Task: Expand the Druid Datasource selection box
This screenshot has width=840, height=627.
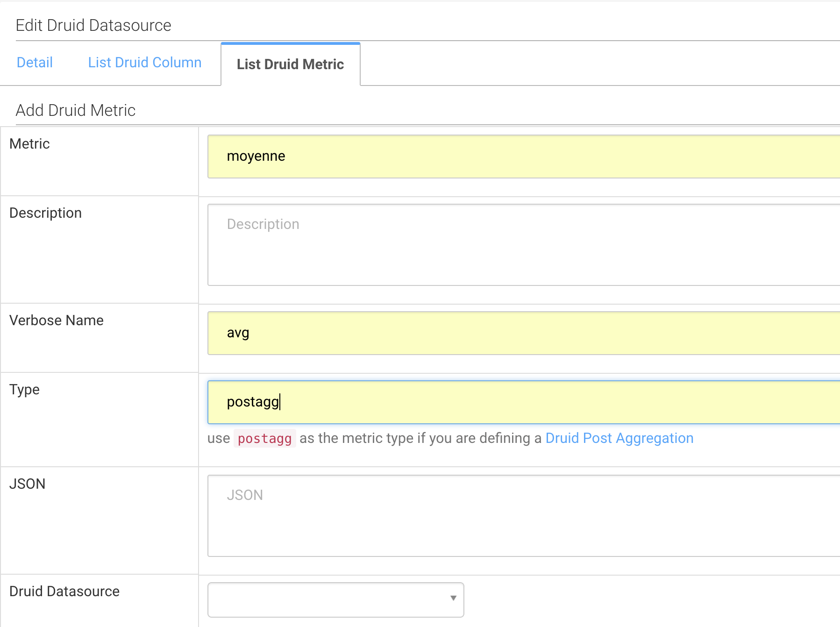Action: (x=335, y=599)
